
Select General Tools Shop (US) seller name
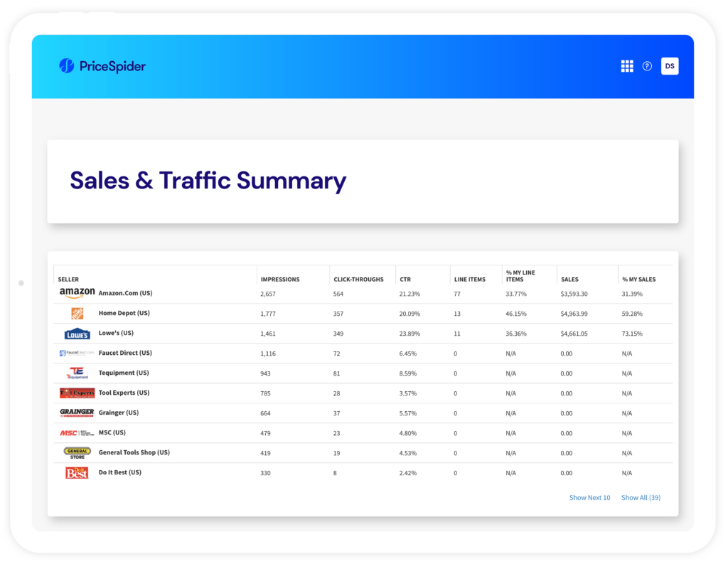click(134, 452)
